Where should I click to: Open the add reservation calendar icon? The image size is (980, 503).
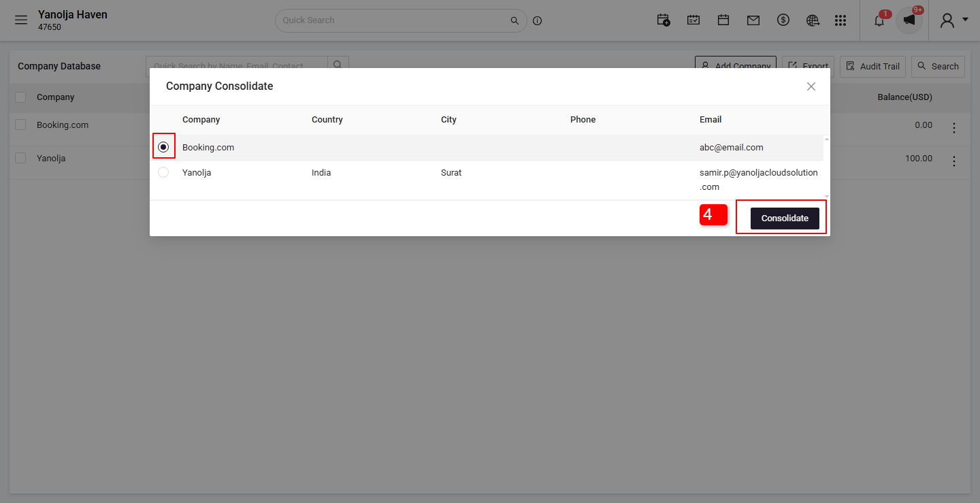664,20
